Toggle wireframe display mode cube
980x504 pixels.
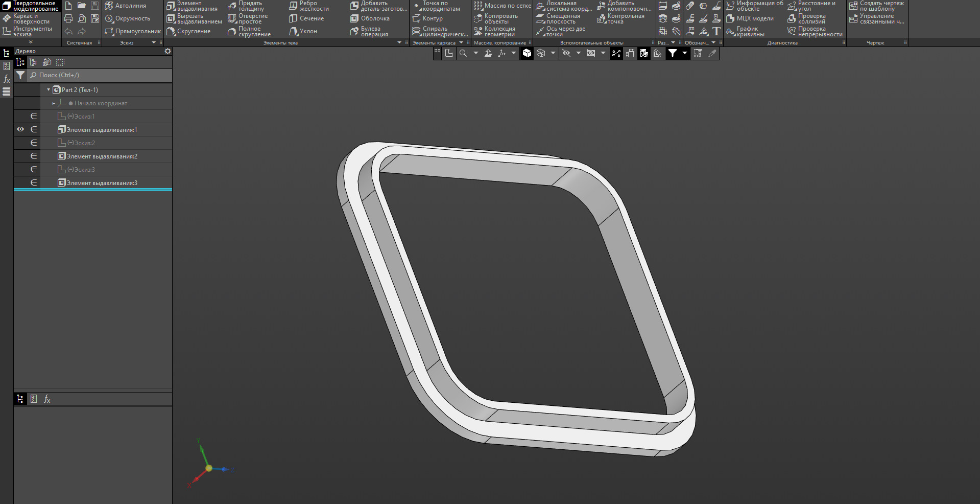click(x=541, y=53)
